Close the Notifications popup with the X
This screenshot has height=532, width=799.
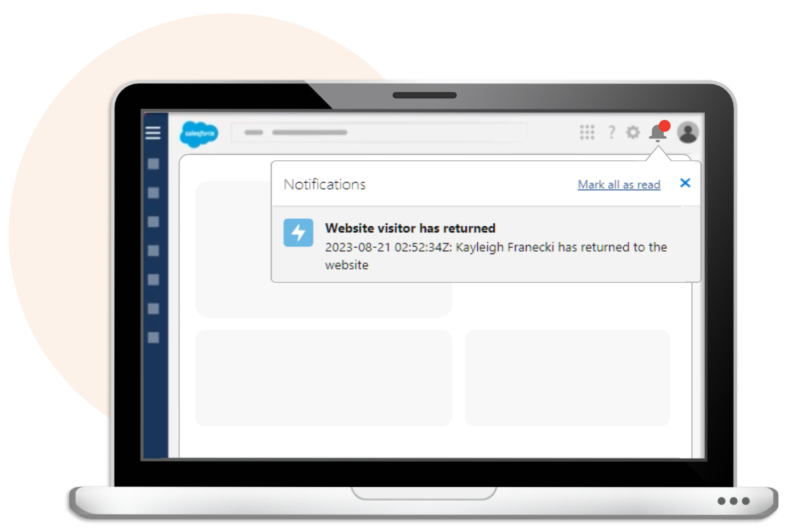686,183
